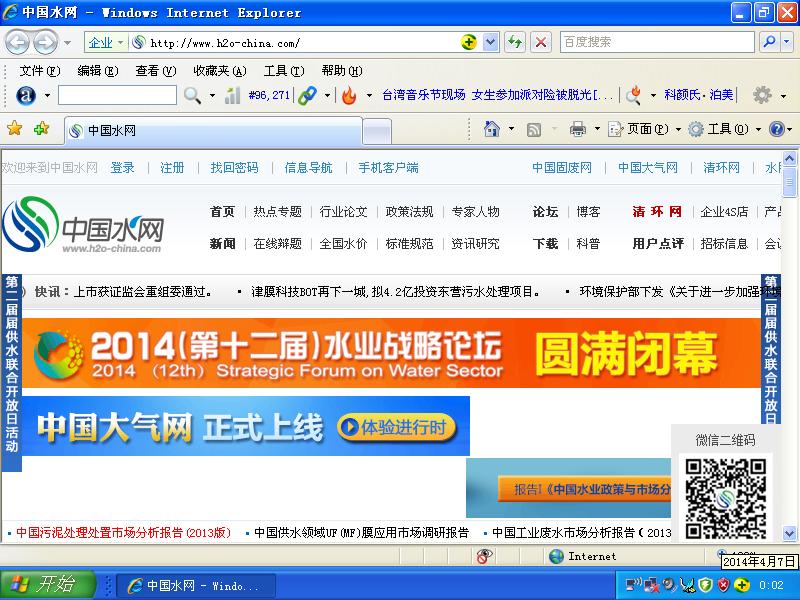Click the red X Stop loading icon

pos(541,42)
